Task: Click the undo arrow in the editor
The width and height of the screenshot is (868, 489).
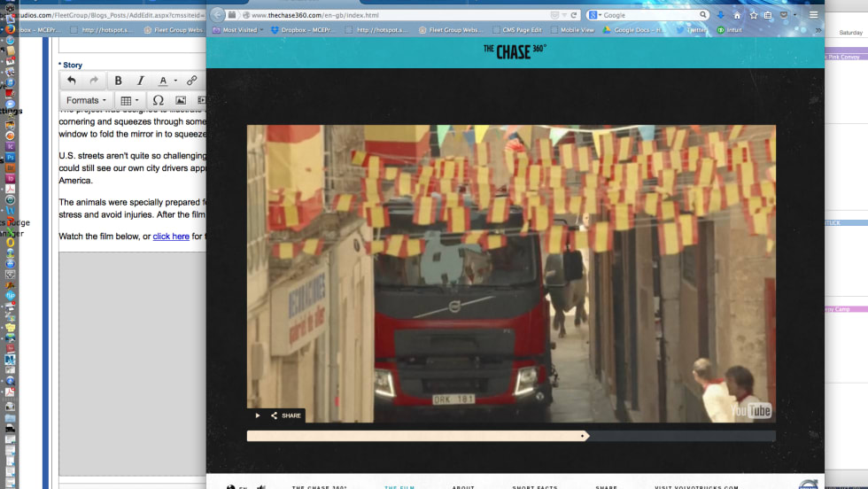Action: 72,81
